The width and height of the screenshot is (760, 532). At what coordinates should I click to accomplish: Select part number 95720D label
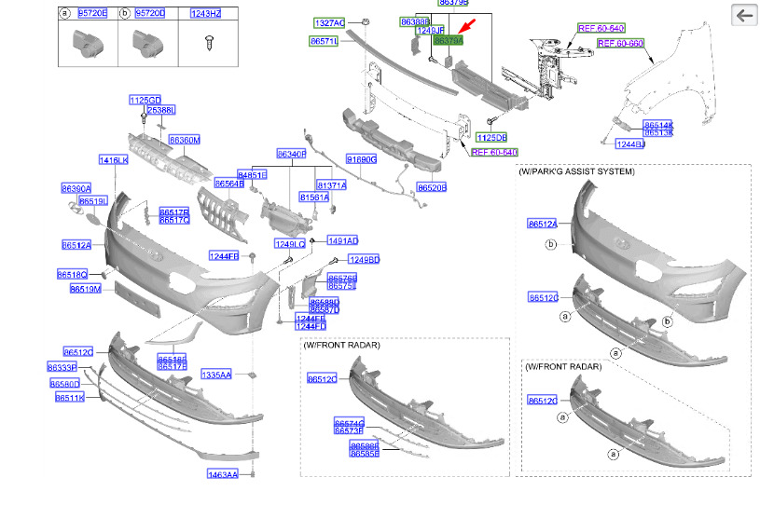click(x=150, y=14)
